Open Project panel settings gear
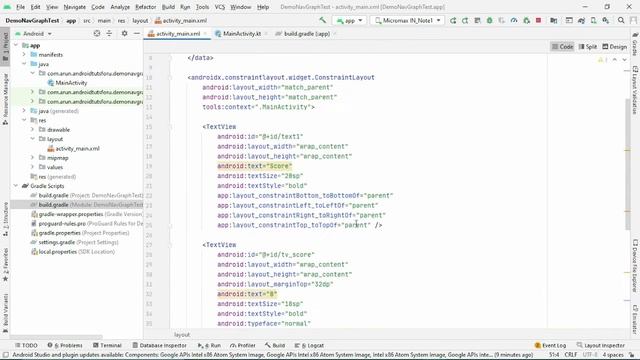The image size is (640, 360). [124, 33]
